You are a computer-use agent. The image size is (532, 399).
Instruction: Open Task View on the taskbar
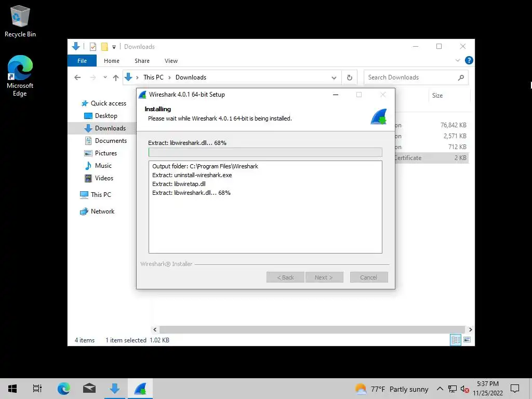(x=37, y=389)
